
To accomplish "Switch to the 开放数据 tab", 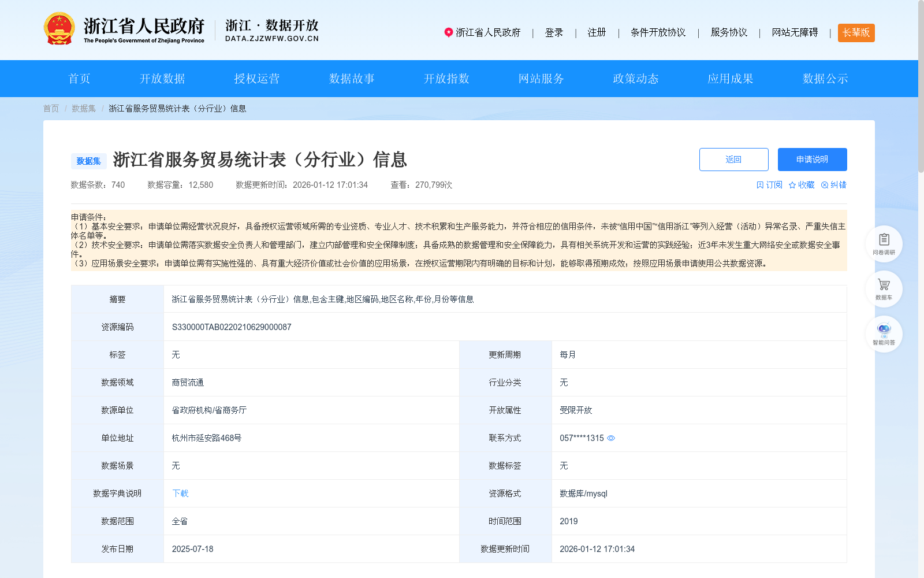I will coord(162,79).
